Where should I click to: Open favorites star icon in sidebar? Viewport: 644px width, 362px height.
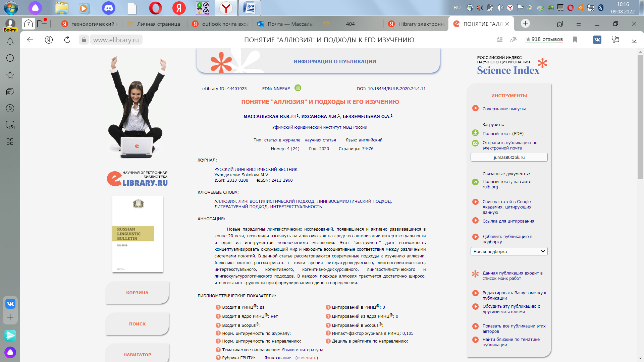point(10,75)
